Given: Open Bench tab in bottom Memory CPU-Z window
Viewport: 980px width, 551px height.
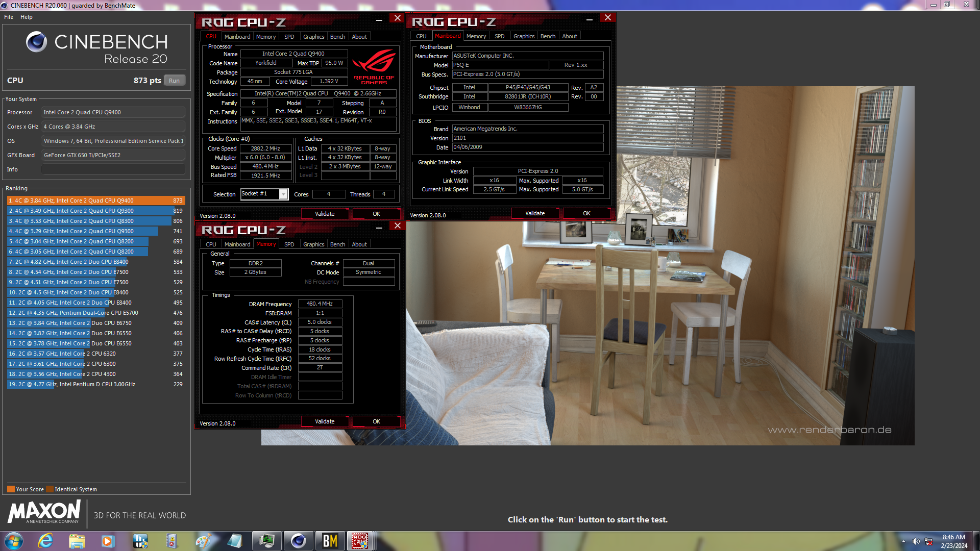Looking at the screenshot, I should click(x=338, y=244).
